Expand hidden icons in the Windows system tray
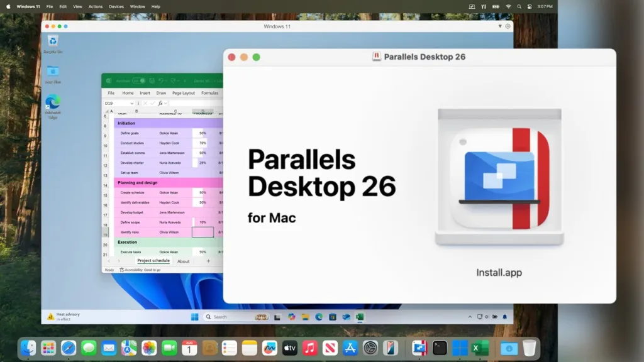 [470, 316]
